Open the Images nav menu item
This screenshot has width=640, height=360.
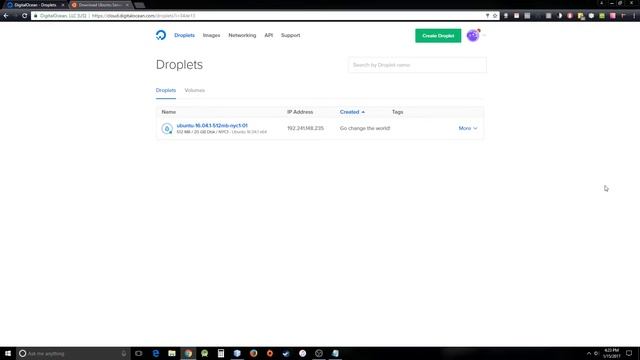[x=211, y=35]
